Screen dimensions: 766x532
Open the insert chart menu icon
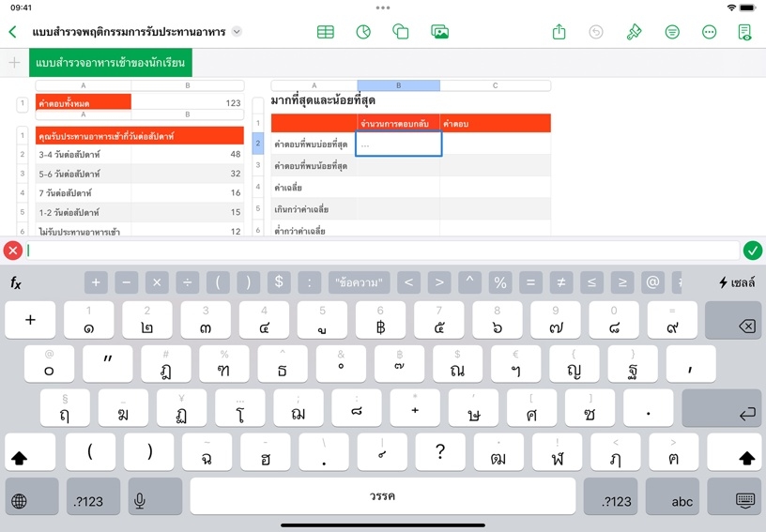pos(363,32)
